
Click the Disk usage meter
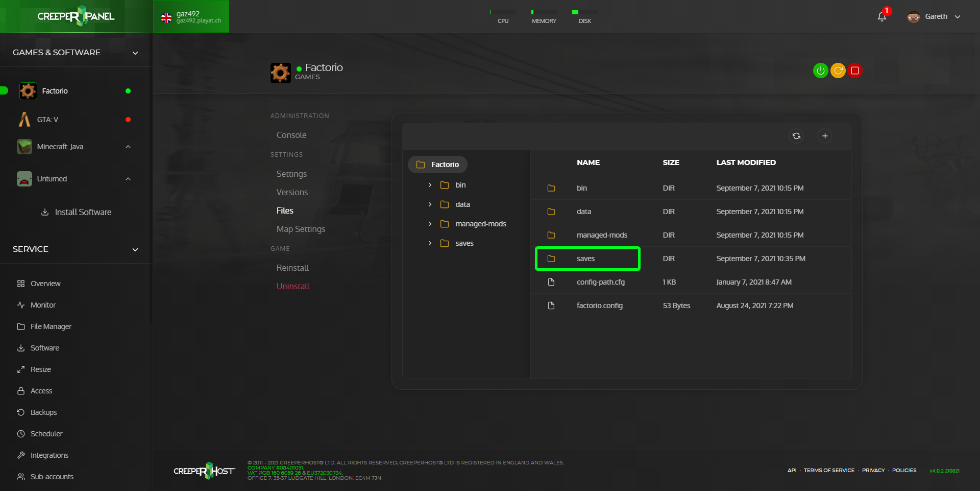point(585,17)
